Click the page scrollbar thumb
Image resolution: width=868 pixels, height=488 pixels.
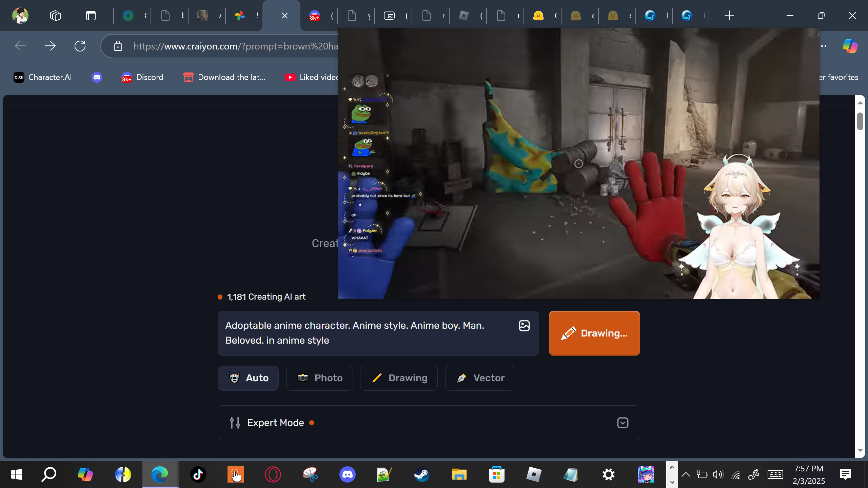(x=860, y=121)
